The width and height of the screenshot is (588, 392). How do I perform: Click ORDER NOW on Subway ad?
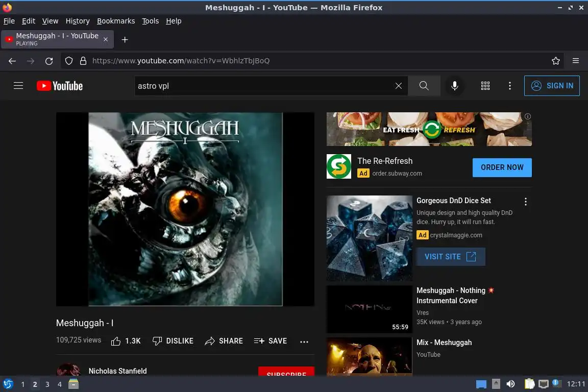pos(502,167)
